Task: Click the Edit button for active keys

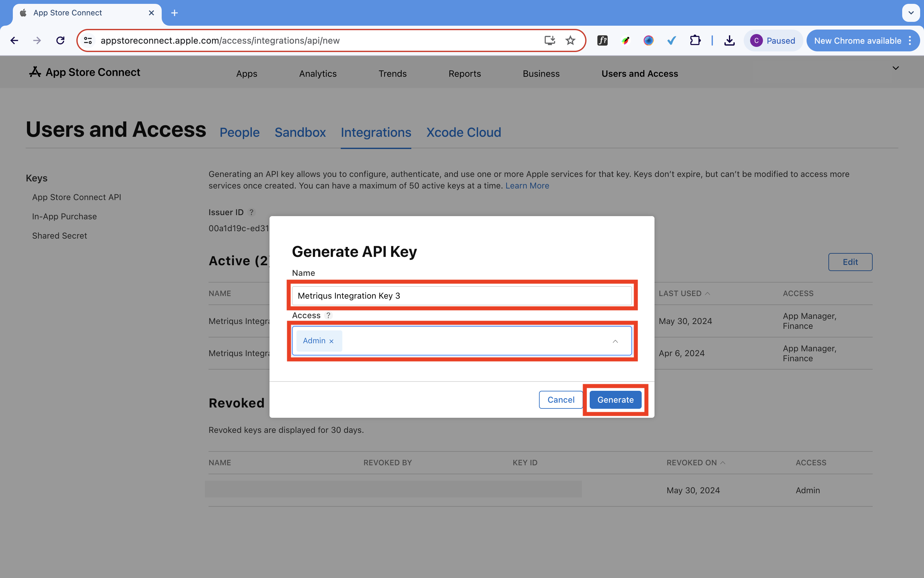Action: coord(850,262)
